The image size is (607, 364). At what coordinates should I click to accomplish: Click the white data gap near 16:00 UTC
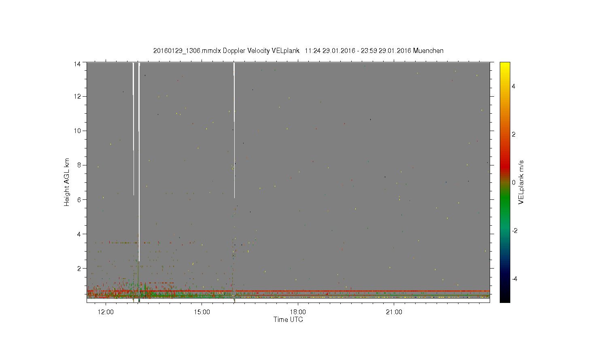(234, 129)
